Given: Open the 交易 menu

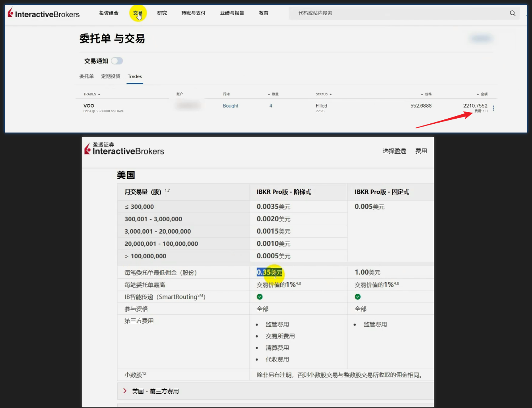Looking at the screenshot, I should point(138,13).
